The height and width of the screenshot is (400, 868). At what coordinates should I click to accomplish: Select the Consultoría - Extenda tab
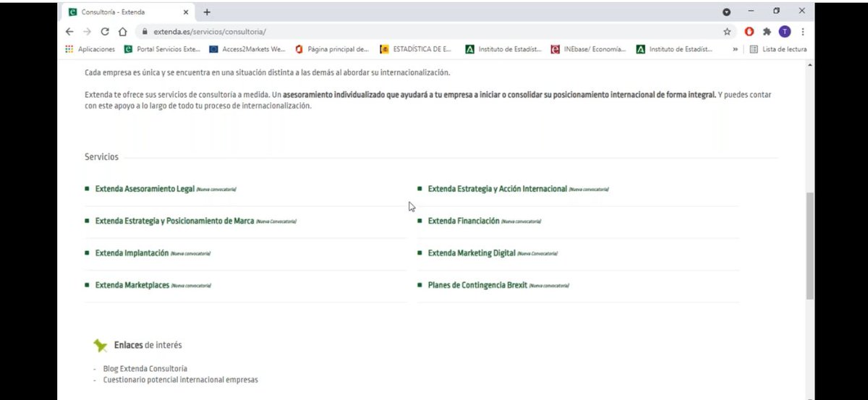[127, 12]
